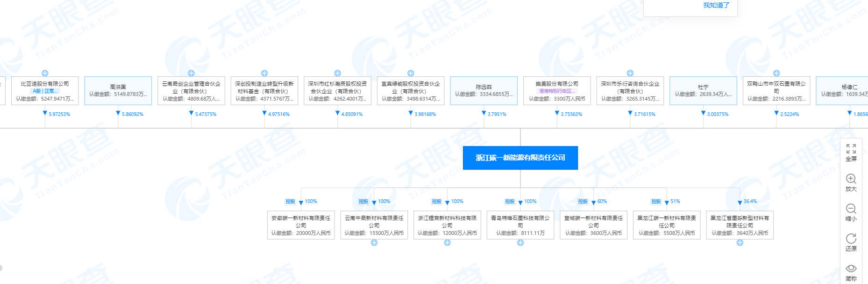The image size is (868, 284).
Task: Expand subsidiaries below 黑龙江省墨砾新型材料
Action: (x=740, y=243)
